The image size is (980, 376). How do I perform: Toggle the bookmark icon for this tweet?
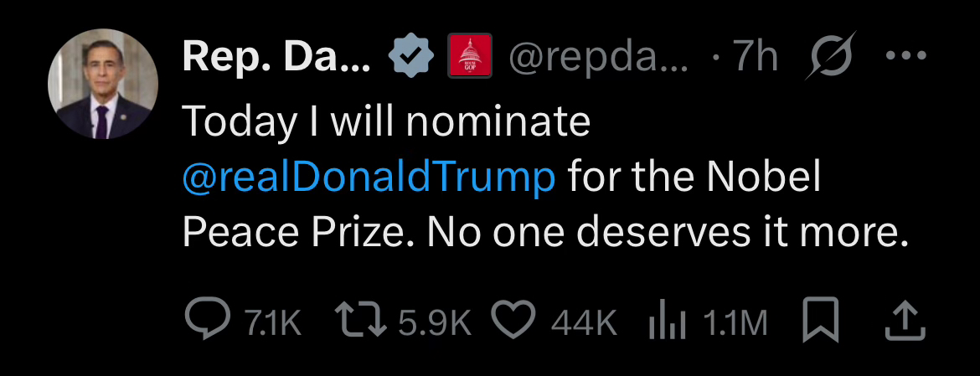point(820,322)
